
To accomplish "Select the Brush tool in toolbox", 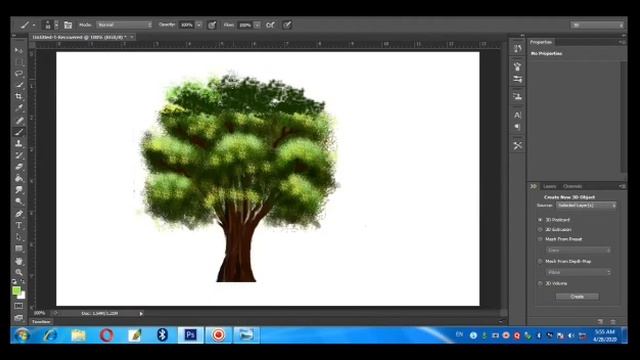I will click(x=19, y=132).
